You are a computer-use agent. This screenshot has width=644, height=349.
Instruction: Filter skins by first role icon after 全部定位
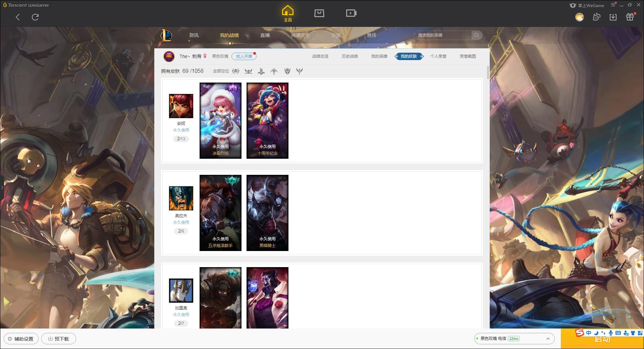point(236,71)
